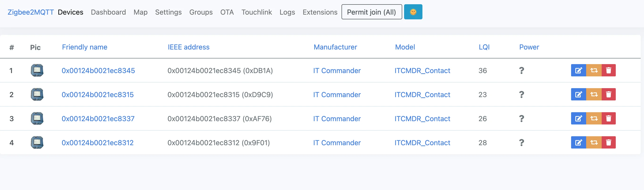This screenshot has height=190, width=644.
Task: Open ITCMDR_Contact model link in row 3
Action: point(422,119)
